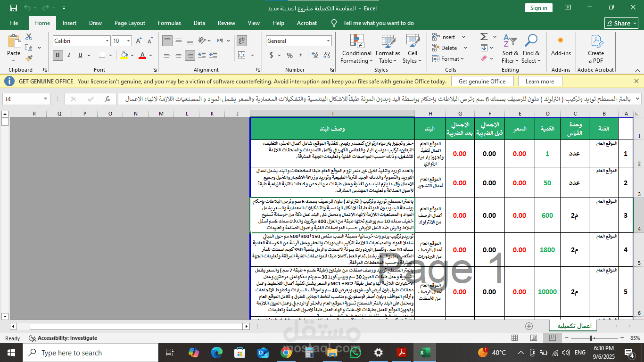Image resolution: width=644 pixels, height=362 pixels.
Task: Click the Format Painter brush icon
Action: click(29, 58)
